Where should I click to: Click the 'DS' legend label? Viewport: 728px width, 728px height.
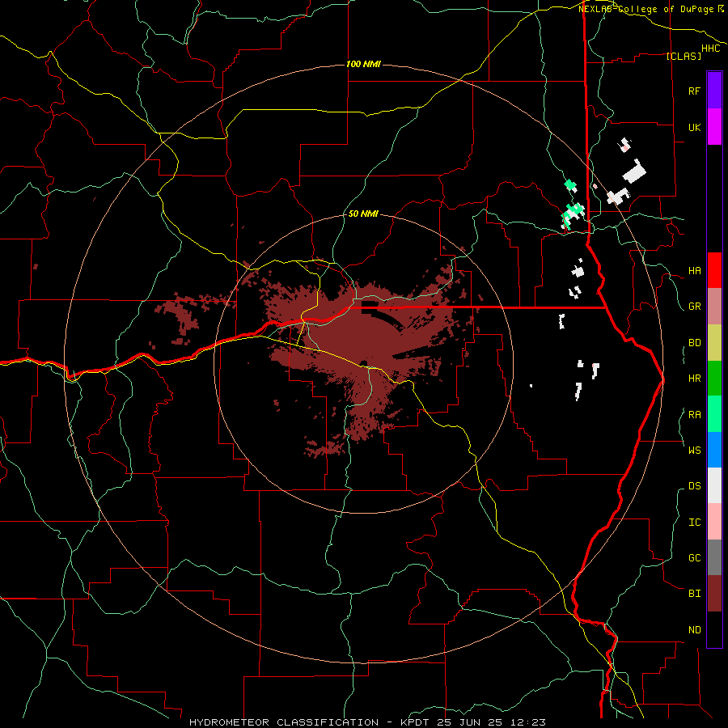click(x=694, y=486)
